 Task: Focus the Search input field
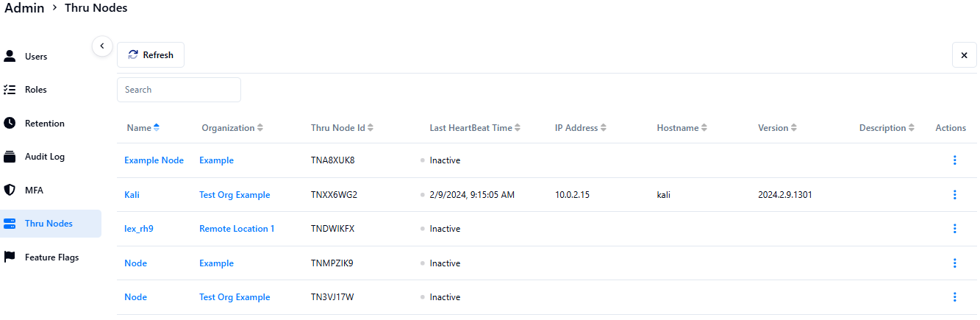[x=179, y=90]
